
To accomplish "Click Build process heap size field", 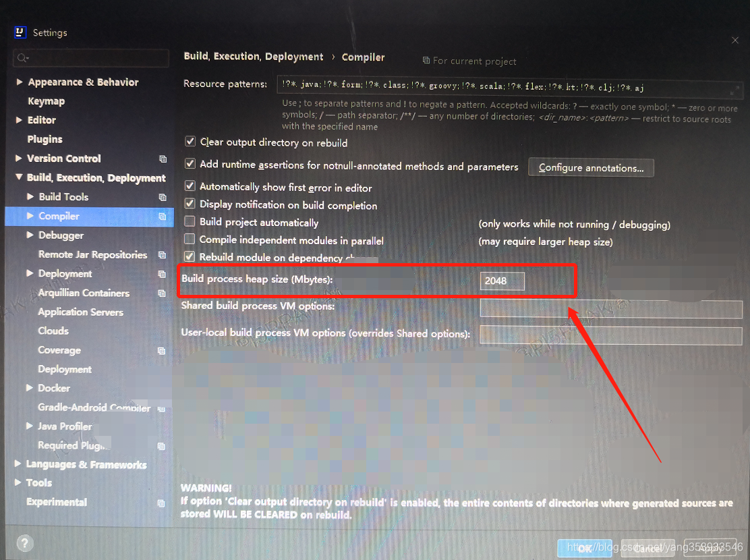I will pos(502,281).
